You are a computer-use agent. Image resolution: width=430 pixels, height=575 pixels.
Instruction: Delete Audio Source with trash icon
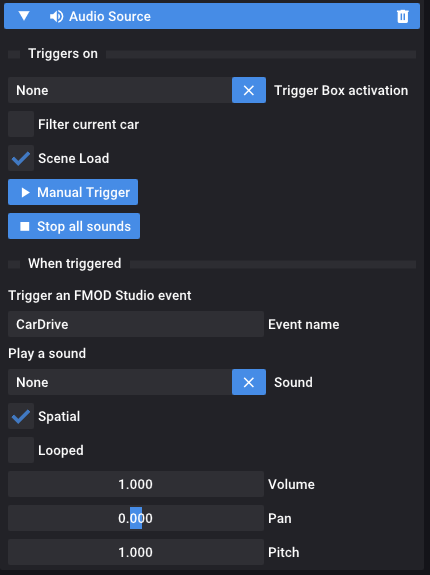(x=403, y=16)
